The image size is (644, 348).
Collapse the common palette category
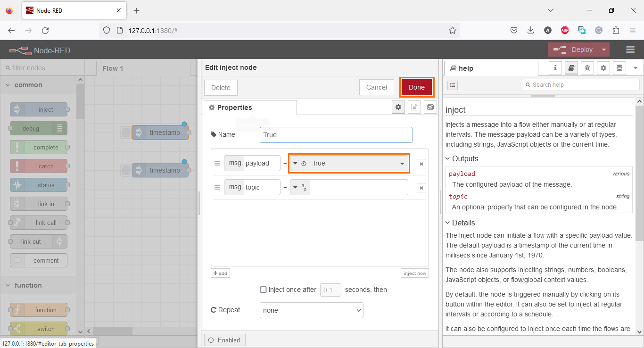point(38,85)
